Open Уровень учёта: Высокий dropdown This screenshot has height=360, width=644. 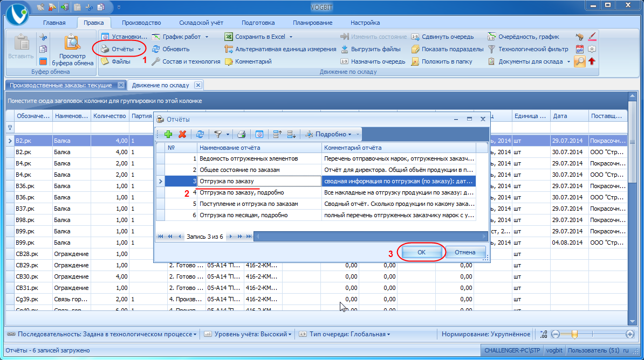(248, 334)
